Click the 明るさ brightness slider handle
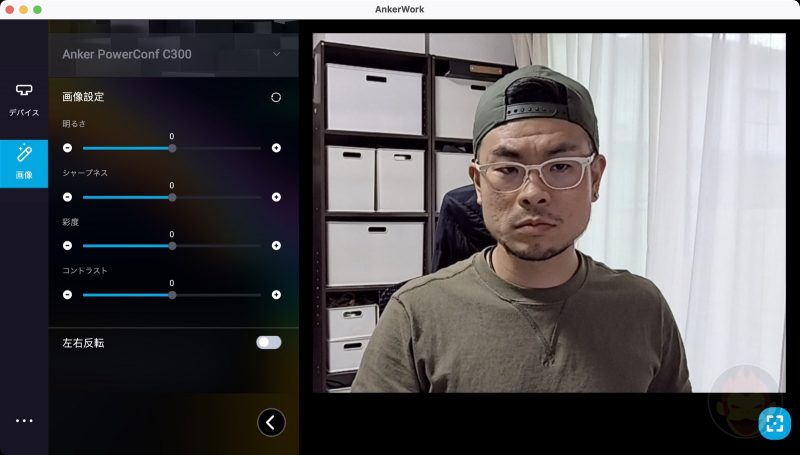Viewport: 800px width, 455px height. coord(172,148)
